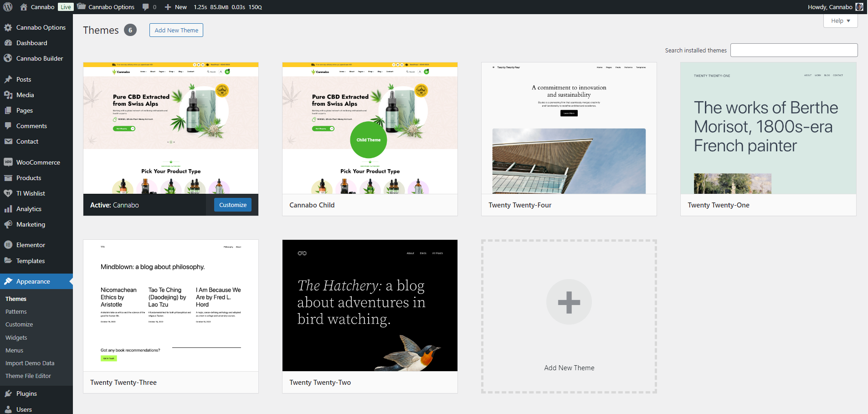Image resolution: width=868 pixels, height=414 pixels.
Task: Click the Users person icon
Action: pos(8,409)
